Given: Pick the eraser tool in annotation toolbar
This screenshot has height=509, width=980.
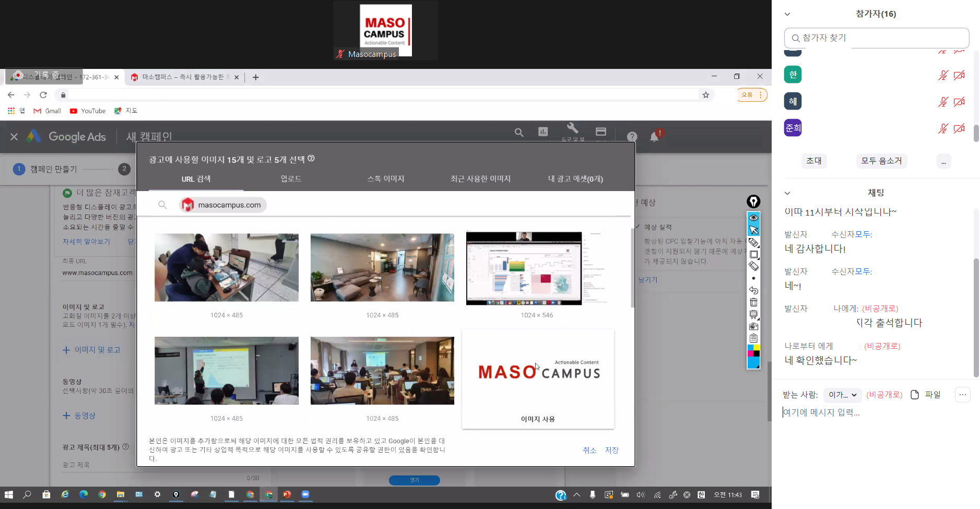Looking at the screenshot, I should tap(753, 266).
